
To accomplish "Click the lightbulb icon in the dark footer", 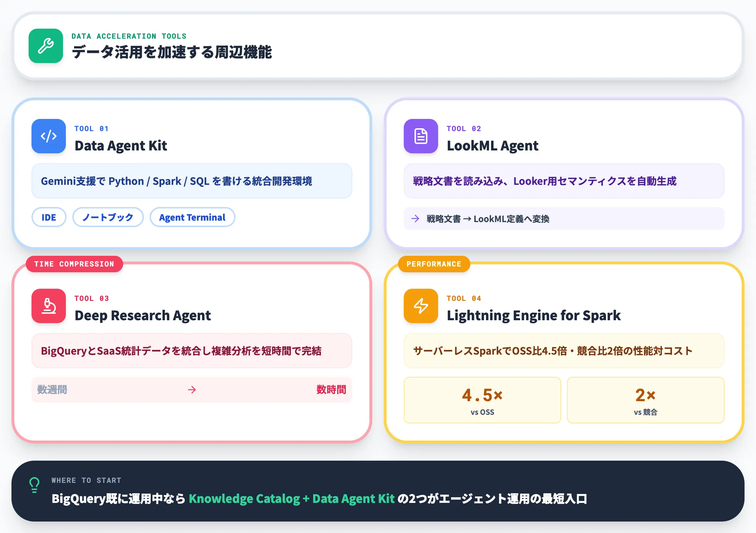I will click(34, 485).
